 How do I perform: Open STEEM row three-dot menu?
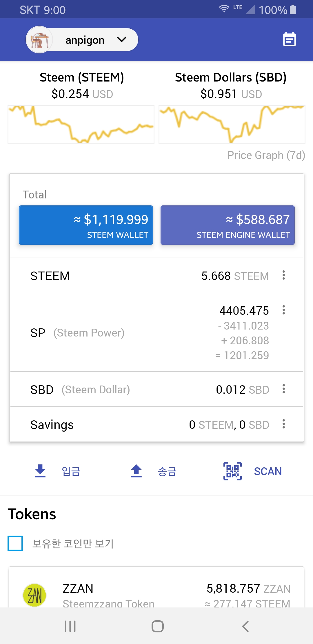(x=284, y=275)
